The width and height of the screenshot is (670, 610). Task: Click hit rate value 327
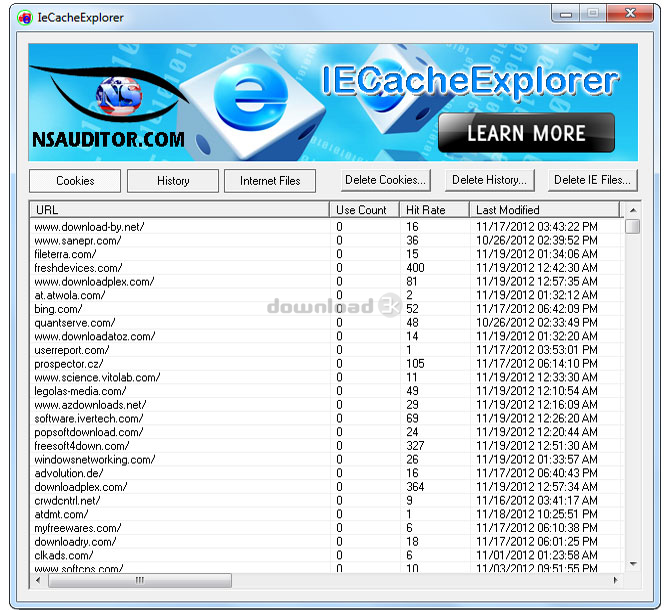[415, 446]
